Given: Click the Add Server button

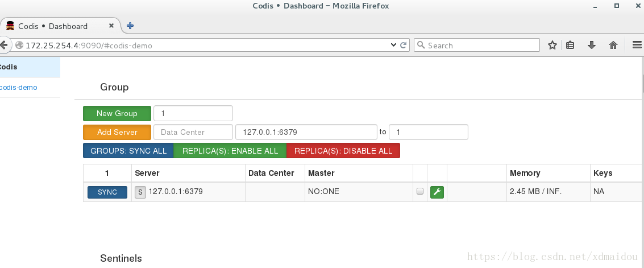Looking at the screenshot, I should (117, 133).
